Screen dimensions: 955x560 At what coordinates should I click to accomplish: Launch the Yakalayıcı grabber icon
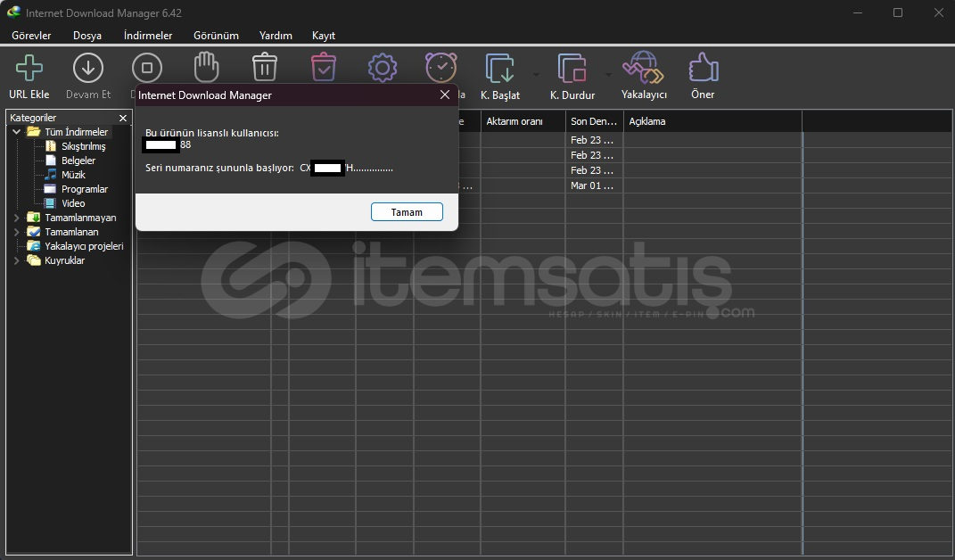[643, 68]
